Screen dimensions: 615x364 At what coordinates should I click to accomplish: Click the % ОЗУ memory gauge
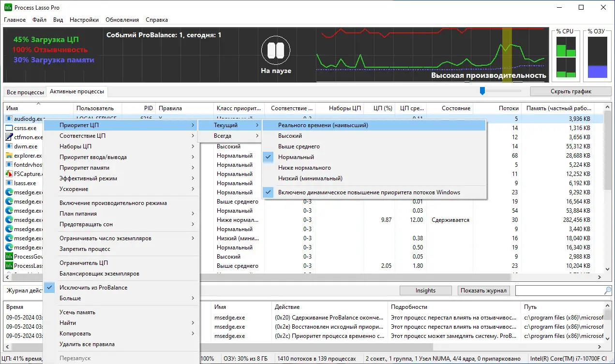pyautogui.click(x=597, y=57)
